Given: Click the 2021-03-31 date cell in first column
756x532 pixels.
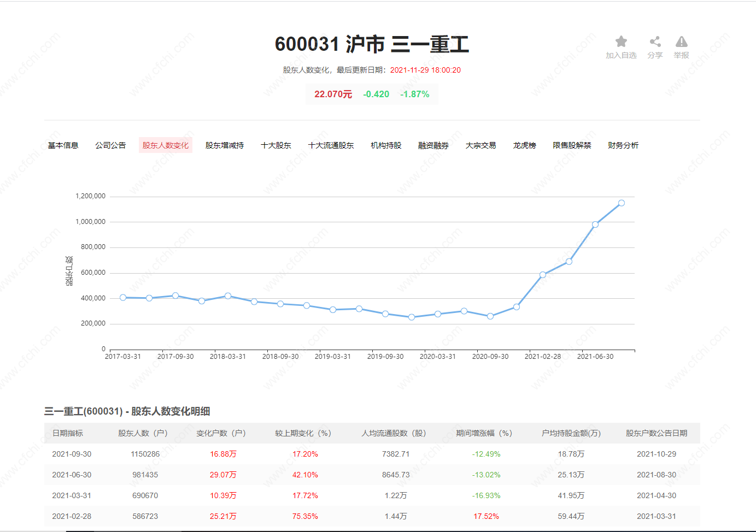Looking at the screenshot, I should (72, 495).
